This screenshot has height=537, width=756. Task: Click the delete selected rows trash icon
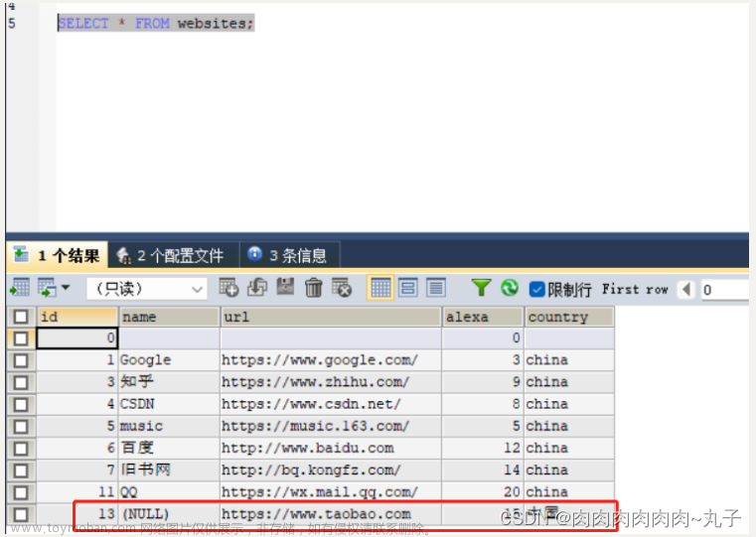[x=313, y=288]
